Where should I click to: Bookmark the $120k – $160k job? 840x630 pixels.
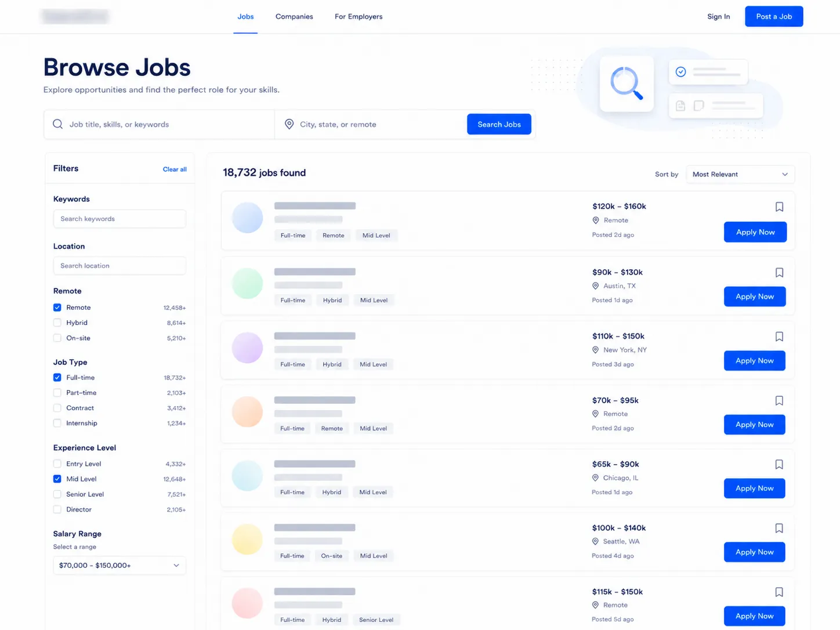[x=779, y=207]
